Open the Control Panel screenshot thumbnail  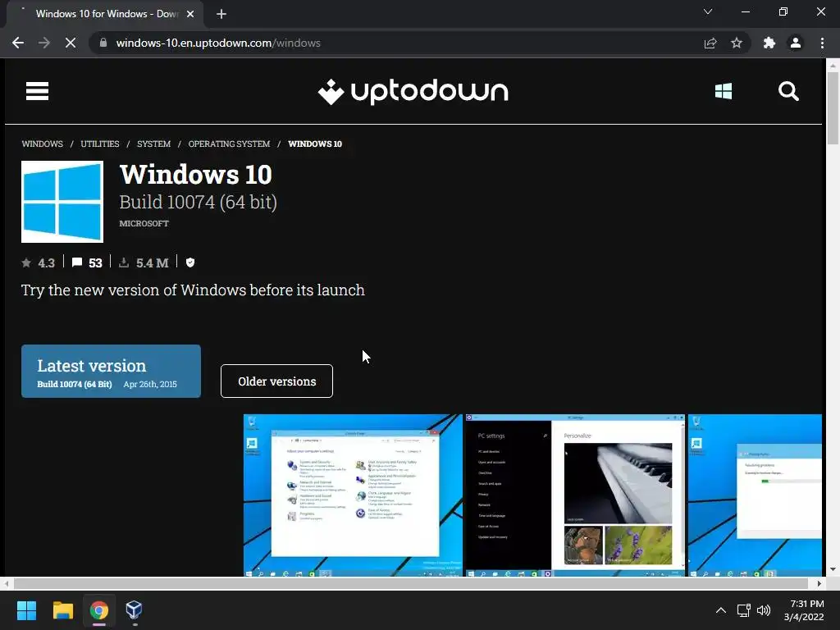353,495
